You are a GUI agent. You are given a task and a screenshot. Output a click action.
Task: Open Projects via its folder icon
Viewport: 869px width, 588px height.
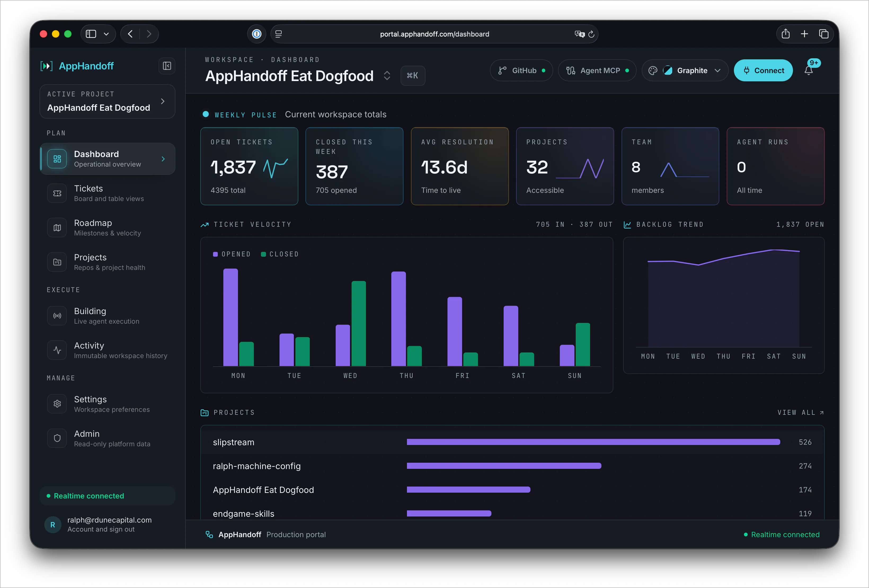[x=57, y=262]
